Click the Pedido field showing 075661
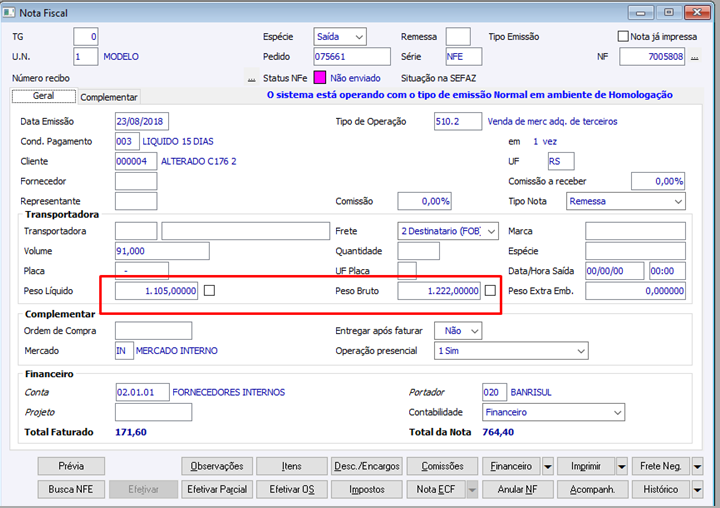Screen dimensions: 720x508 [352, 57]
